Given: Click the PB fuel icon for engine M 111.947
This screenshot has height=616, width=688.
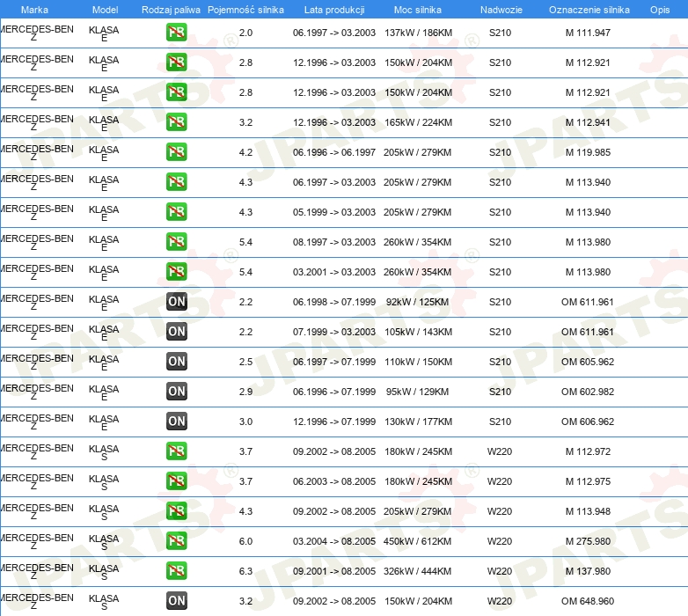Looking at the screenshot, I should pos(177,33).
